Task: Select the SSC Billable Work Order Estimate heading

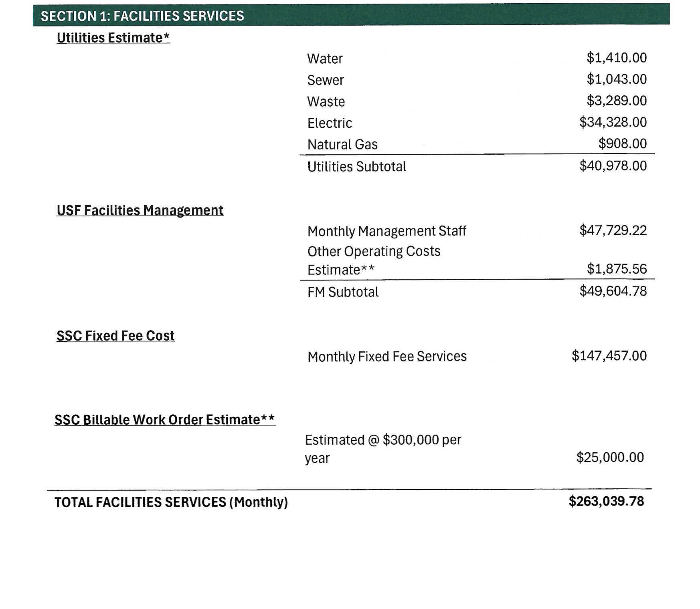Action: point(165,420)
